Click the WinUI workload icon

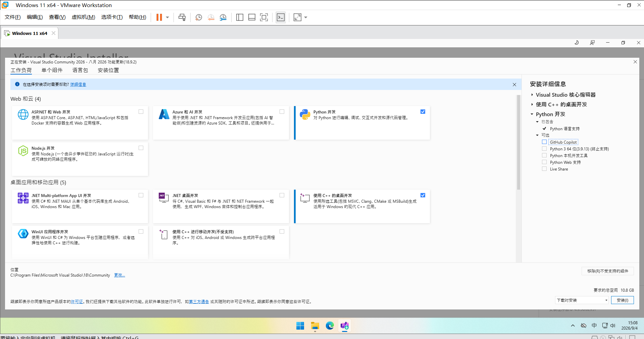click(x=23, y=234)
